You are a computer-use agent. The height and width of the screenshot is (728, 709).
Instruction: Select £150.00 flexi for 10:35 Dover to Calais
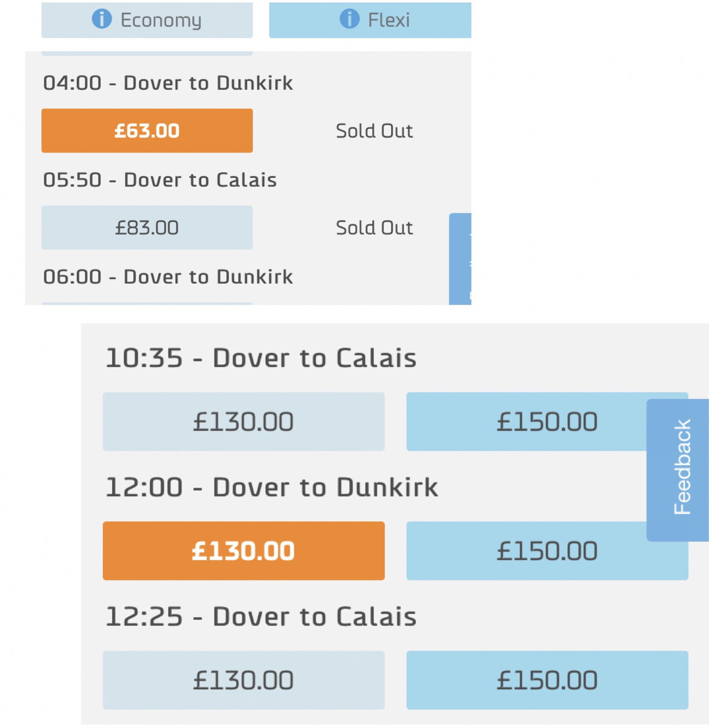pyautogui.click(x=526, y=422)
